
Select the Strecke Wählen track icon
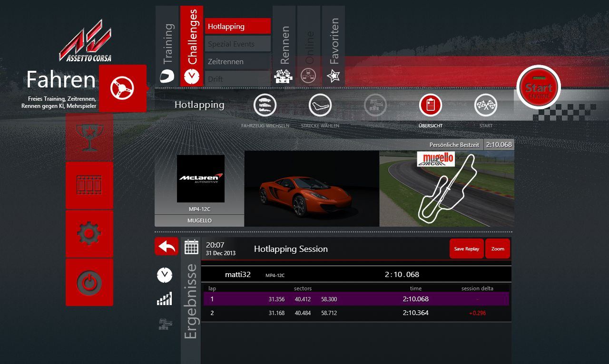click(x=320, y=105)
